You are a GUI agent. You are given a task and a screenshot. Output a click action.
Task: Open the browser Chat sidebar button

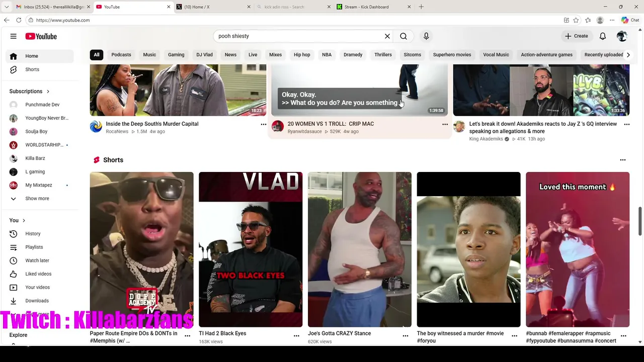click(630, 20)
